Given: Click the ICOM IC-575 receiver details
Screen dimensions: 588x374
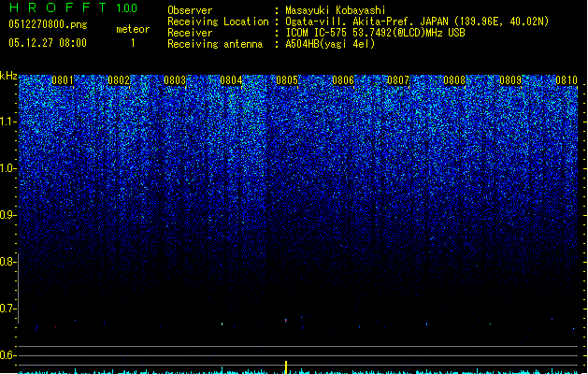Looking at the screenshot, I should [375, 33].
